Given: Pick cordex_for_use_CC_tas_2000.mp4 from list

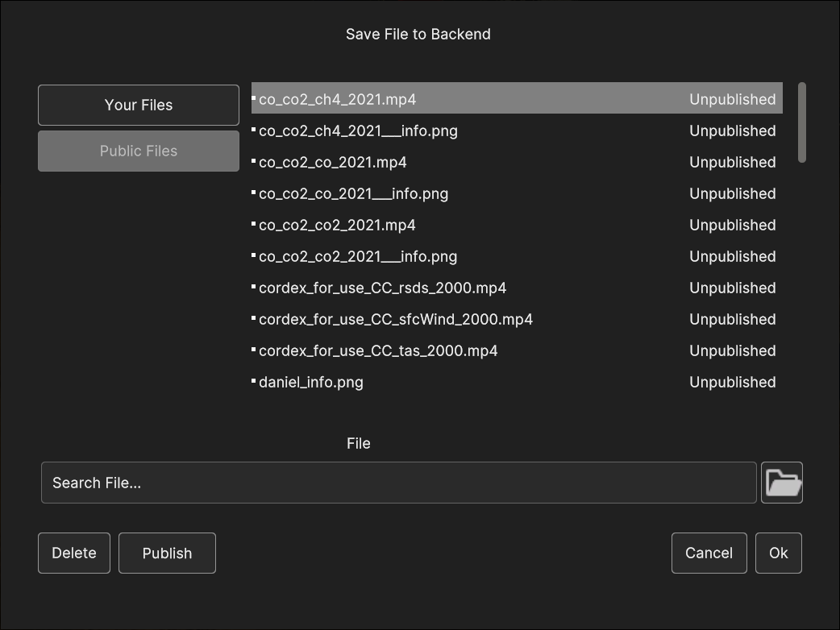Looking at the screenshot, I should coord(517,350).
